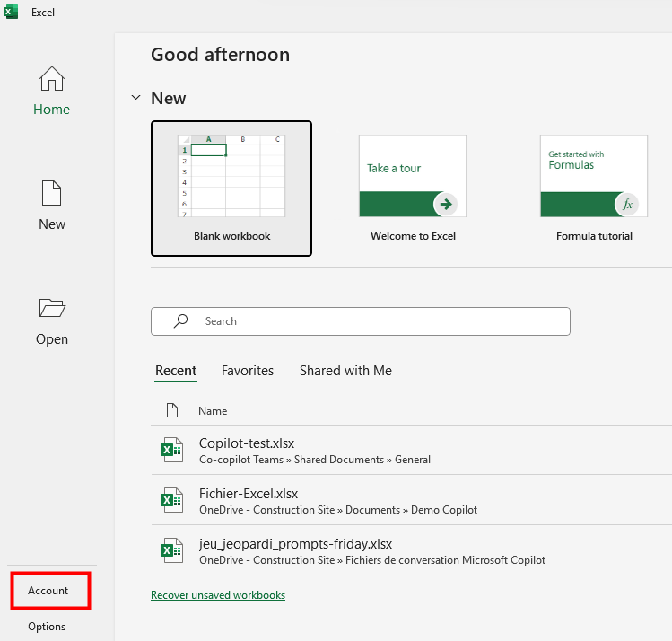Collapse the New section chevron
This screenshot has width=672, height=641.
pos(135,98)
